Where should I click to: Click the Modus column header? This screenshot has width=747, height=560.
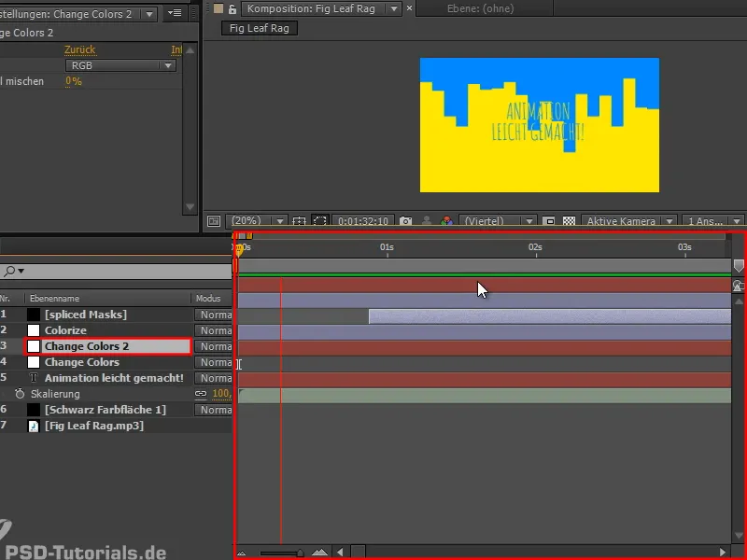click(208, 299)
